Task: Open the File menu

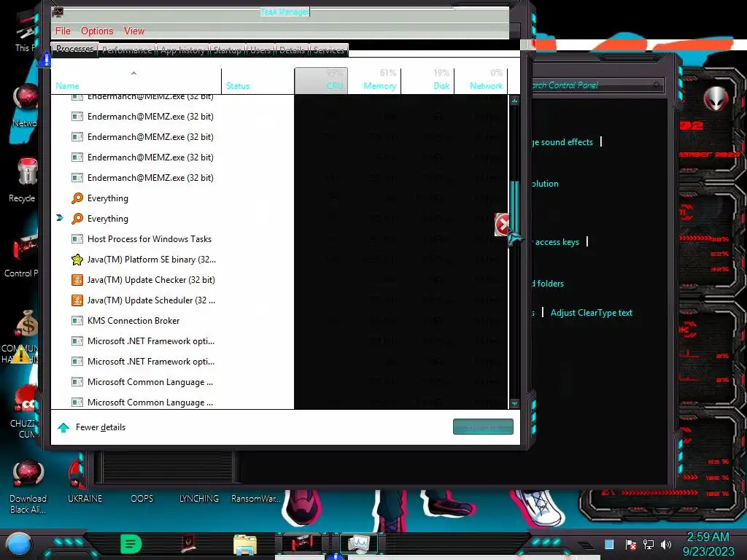Action: (x=63, y=31)
